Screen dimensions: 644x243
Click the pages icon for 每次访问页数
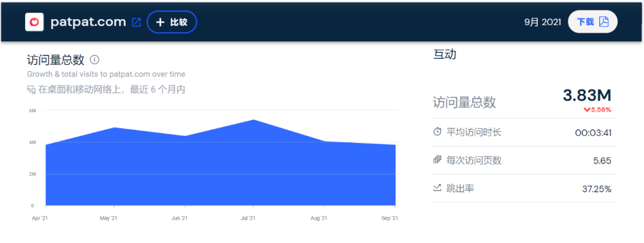click(x=437, y=160)
